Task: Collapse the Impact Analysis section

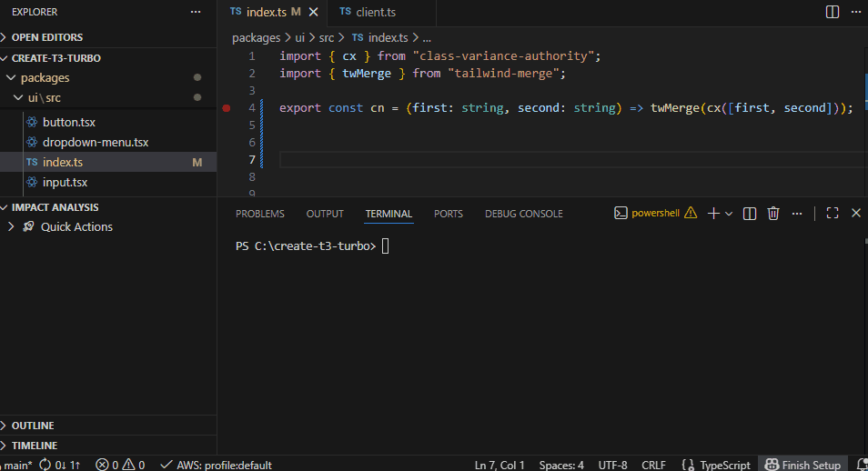Action: pyautogui.click(x=50, y=207)
